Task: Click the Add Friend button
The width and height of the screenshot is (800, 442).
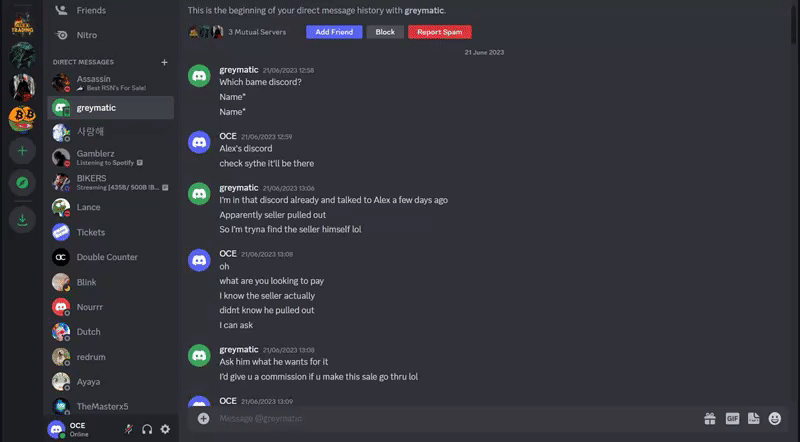Action: click(334, 32)
